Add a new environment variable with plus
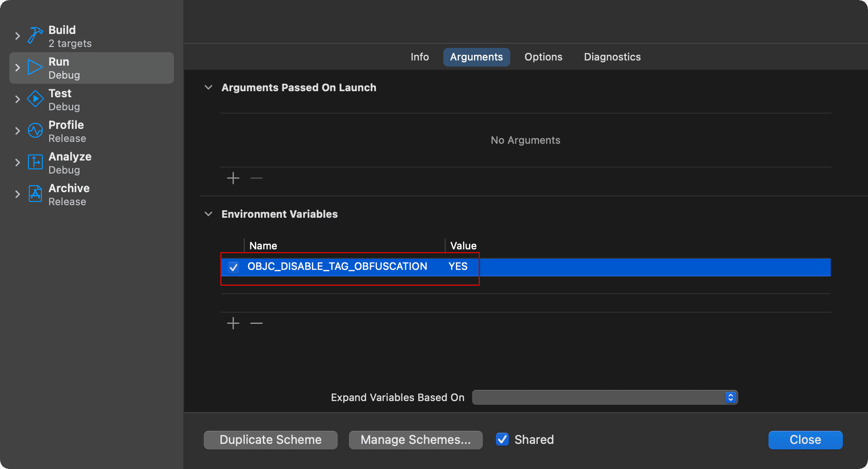The image size is (868, 469). pyautogui.click(x=233, y=323)
